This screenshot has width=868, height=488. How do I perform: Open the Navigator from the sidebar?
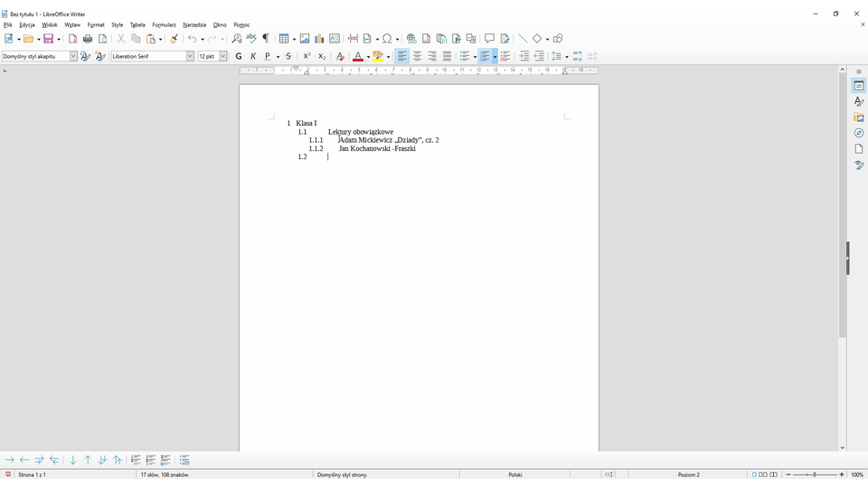[859, 133]
